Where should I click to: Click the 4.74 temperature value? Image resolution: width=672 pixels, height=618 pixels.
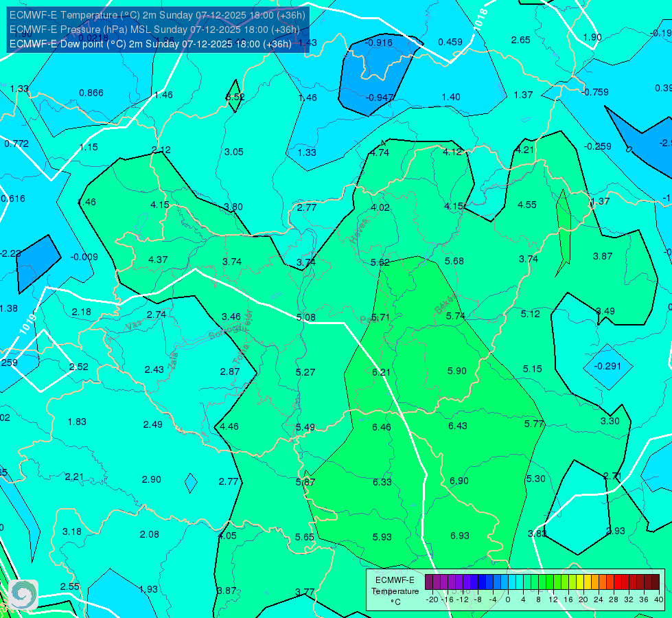coord(380,152)
